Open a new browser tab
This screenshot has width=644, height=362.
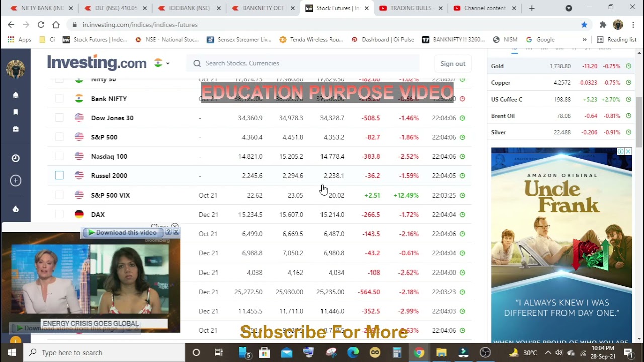[532, 8]
